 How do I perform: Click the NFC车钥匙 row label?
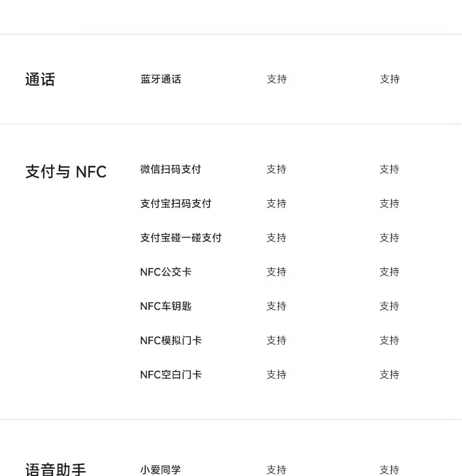pyautogui.click(x=166, y=306)
